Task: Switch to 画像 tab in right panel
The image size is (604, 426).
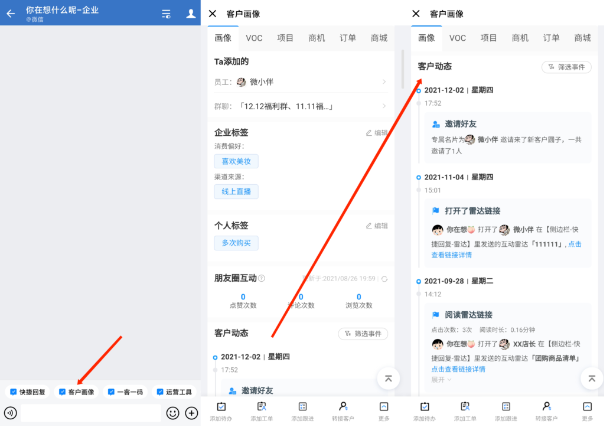Action: (426, 38)
